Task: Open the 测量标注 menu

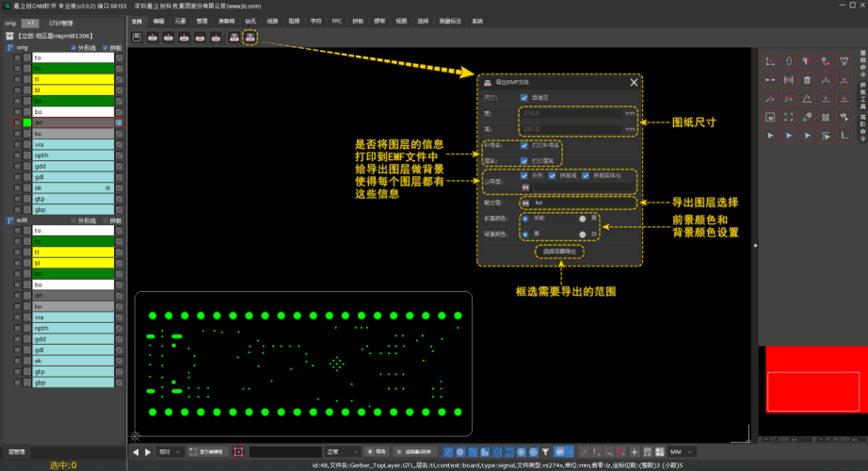Action: tap(450, 21)
